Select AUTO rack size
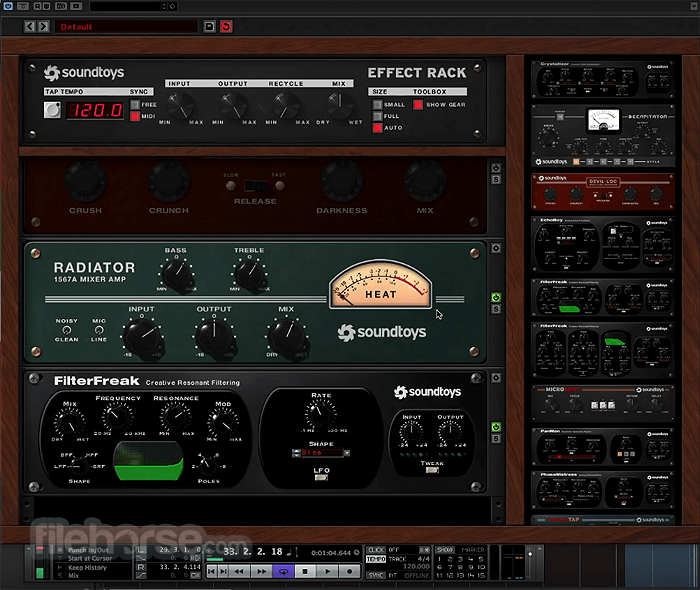 tap(377, 128)
